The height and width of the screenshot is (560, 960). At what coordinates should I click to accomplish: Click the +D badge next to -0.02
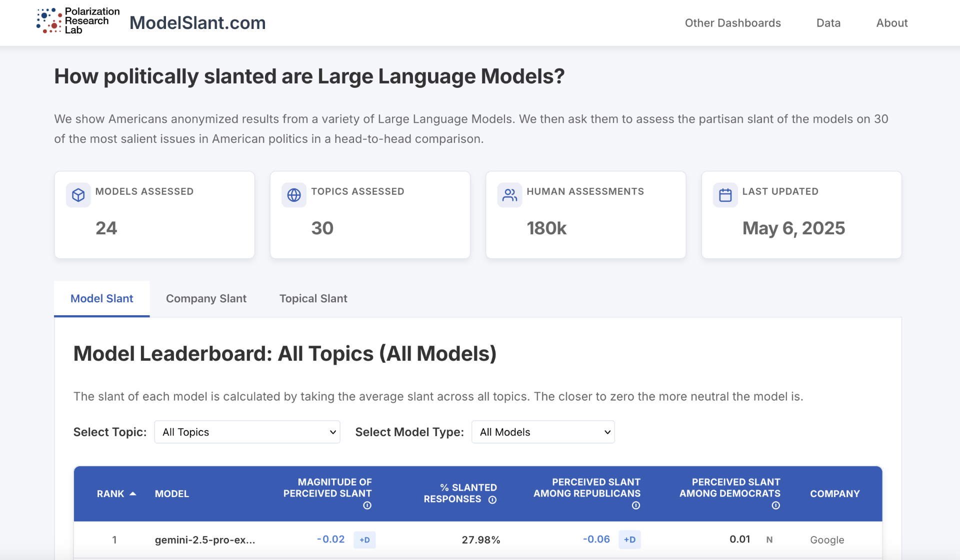(364, 540)
